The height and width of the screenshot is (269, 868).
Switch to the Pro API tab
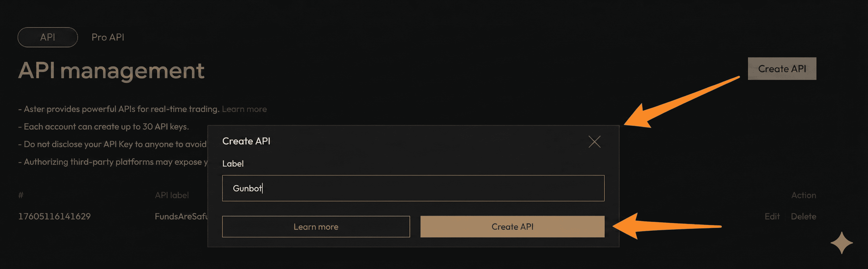coord(108,37)
